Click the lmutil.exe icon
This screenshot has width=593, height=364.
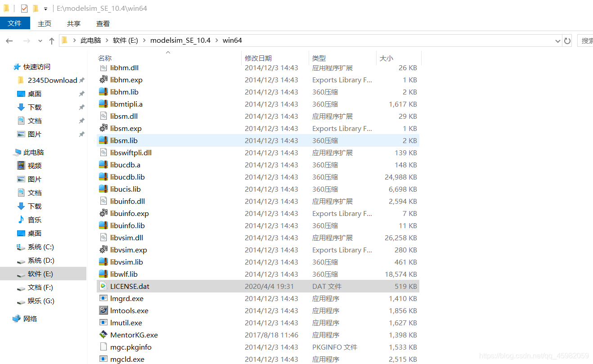click(103, 323)
